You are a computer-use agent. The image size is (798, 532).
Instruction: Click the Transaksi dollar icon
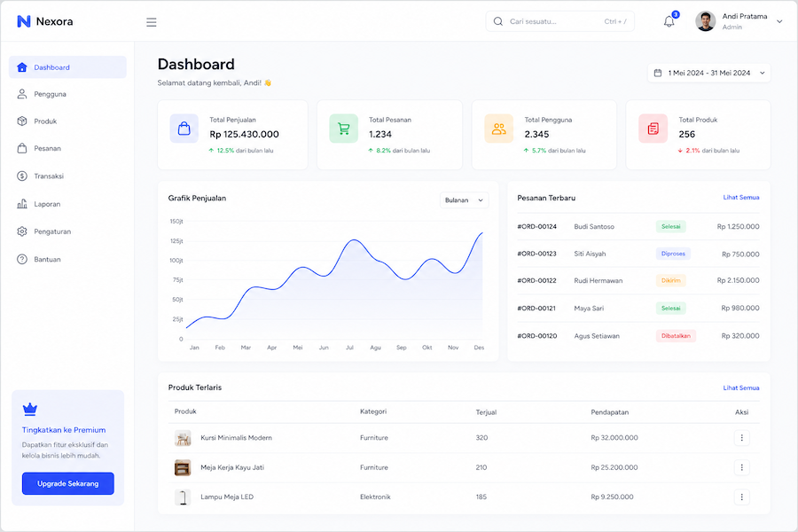pos(22,176)
